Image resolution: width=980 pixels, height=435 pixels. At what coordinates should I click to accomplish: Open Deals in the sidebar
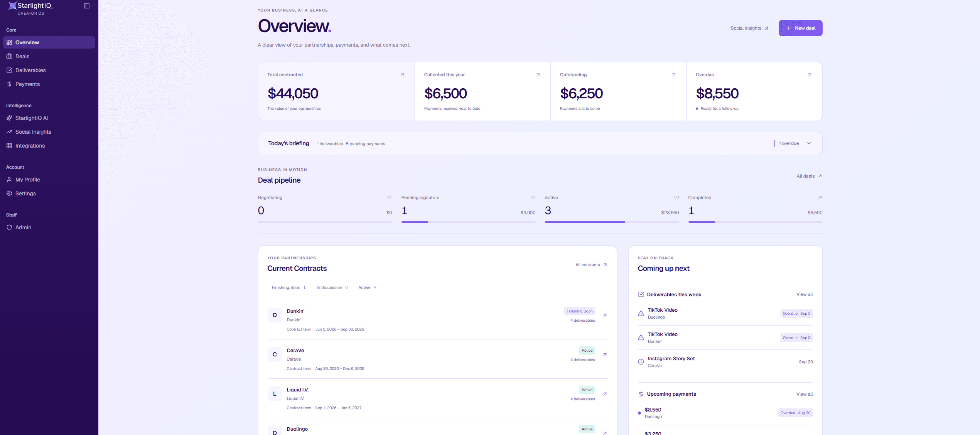tap(49, 56)
